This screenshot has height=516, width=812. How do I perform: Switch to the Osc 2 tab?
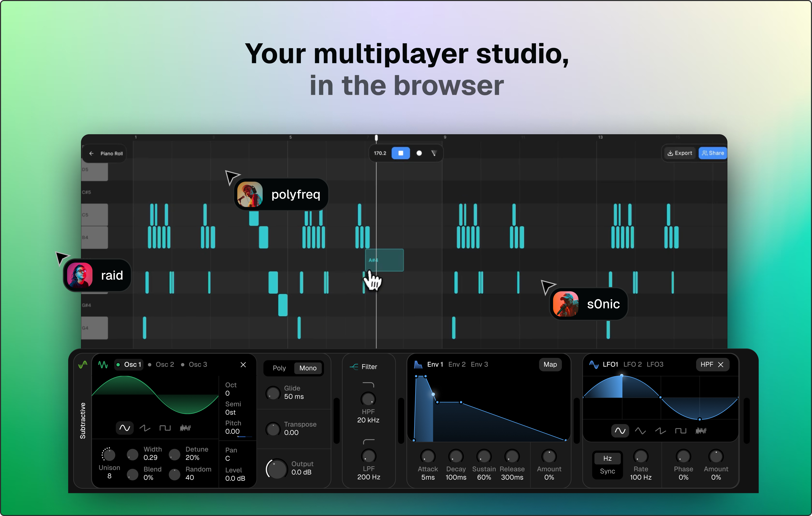click(x=165, y=364)
